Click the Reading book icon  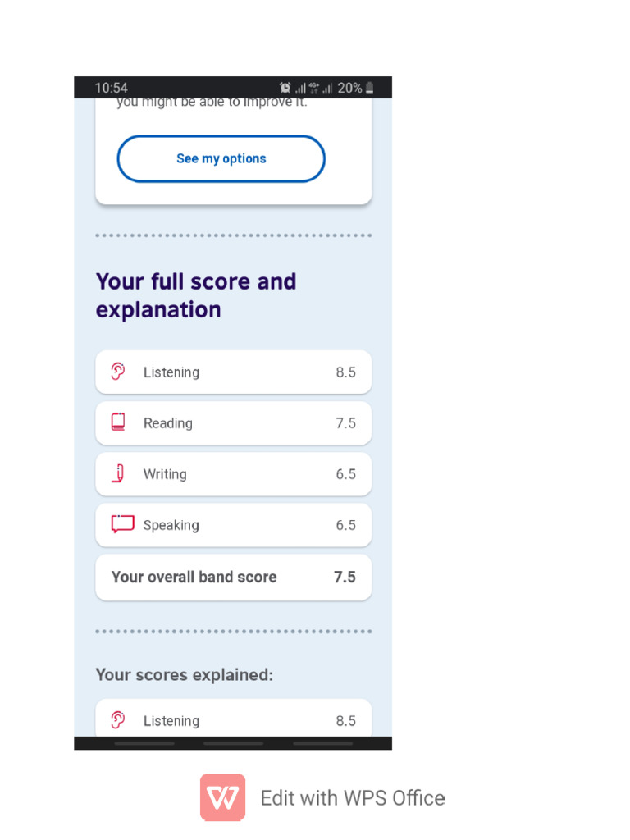point(118,422)
